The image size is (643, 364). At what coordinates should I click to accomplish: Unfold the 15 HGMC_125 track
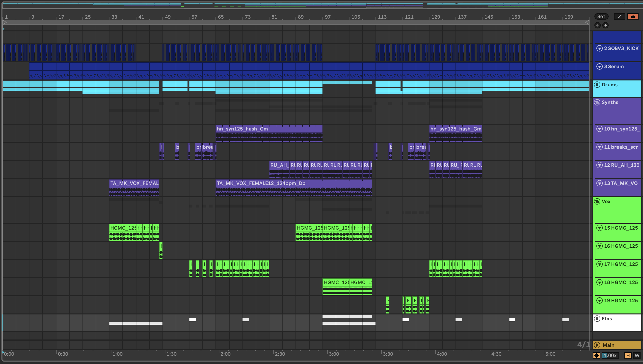click(600, 228)
